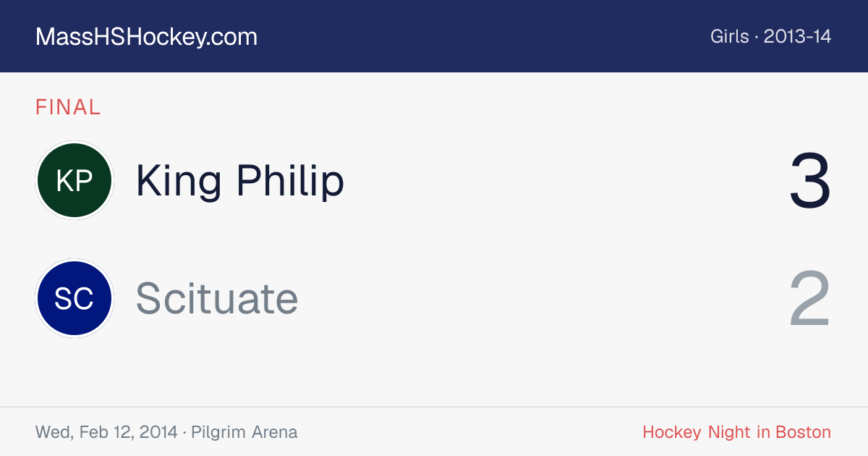This screenshot has height=456, width=868.
Task: Click the letters SC inside blue logo
Action: click(75, 298)
